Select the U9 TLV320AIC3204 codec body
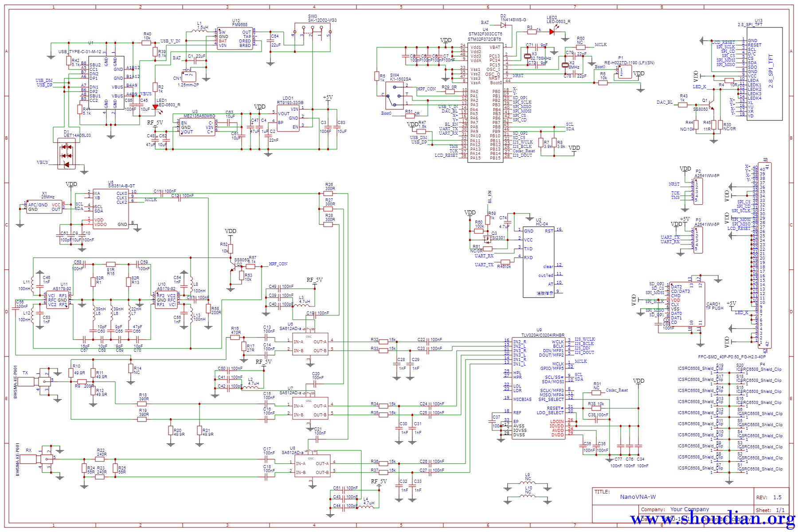The image size is (798, 532). [539, 388]
